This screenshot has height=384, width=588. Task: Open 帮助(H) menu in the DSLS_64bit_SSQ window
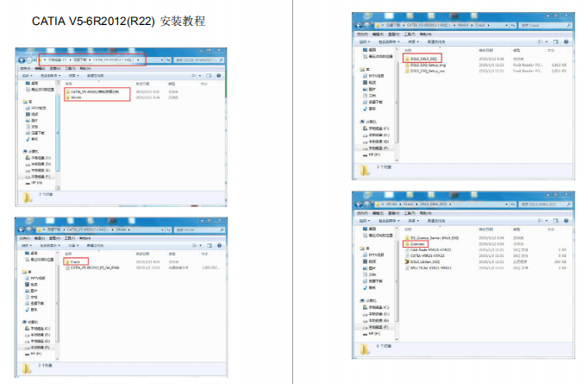click(x=425, y=213)
